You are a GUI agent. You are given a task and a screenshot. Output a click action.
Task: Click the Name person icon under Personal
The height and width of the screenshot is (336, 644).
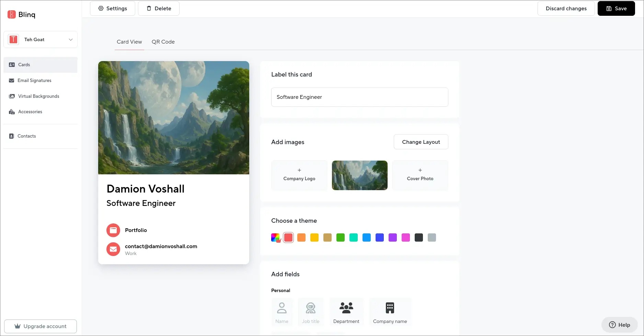[282, 308]
